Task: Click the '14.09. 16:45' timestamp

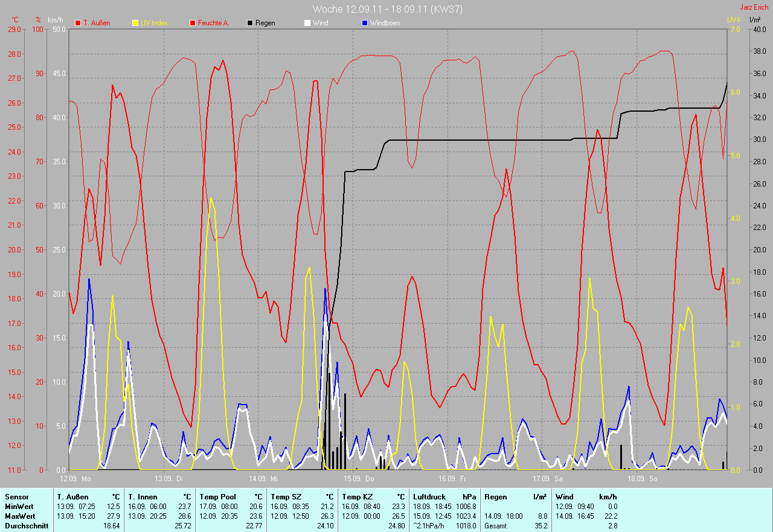Action: pos(576,516)
